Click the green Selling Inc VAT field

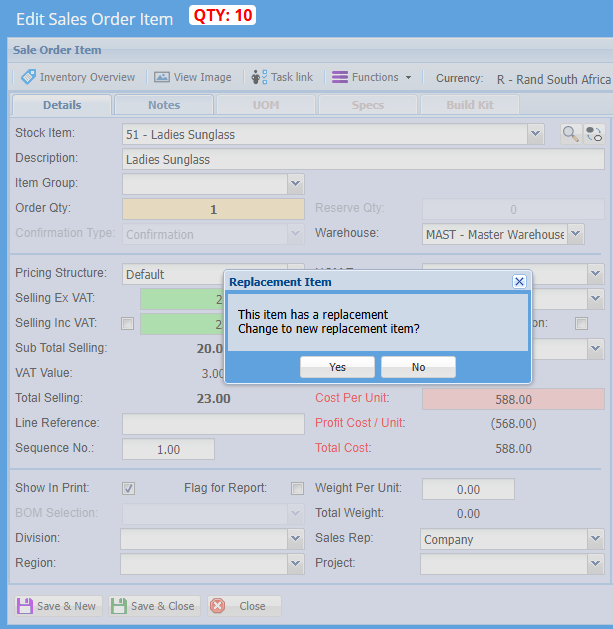182,324
